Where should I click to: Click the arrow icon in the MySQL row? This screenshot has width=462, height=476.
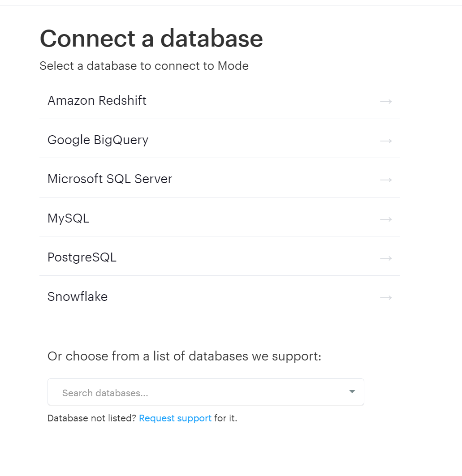(386, 219)
